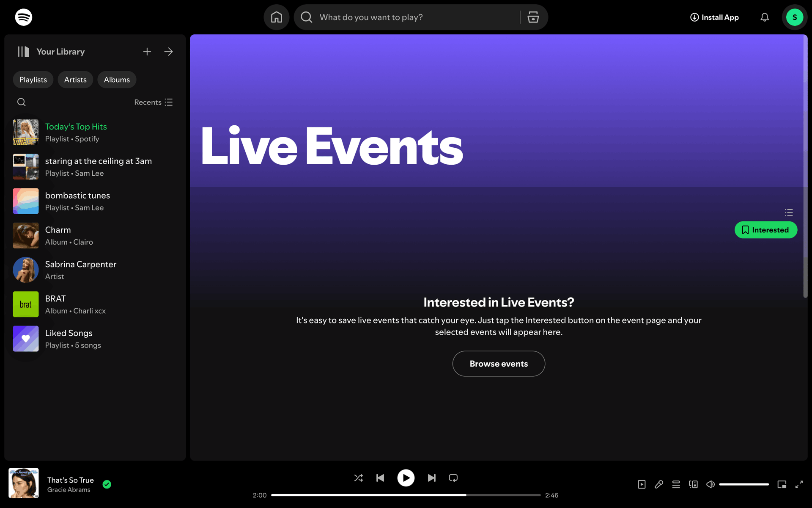Click the play button
Screen dimensions: 812x508
(x=406, y=478)
